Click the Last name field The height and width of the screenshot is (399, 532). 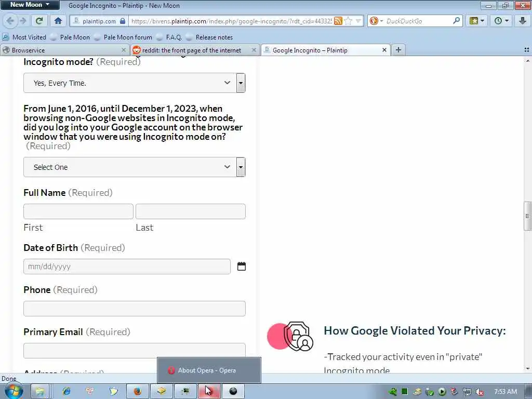[x=191, y=211]
